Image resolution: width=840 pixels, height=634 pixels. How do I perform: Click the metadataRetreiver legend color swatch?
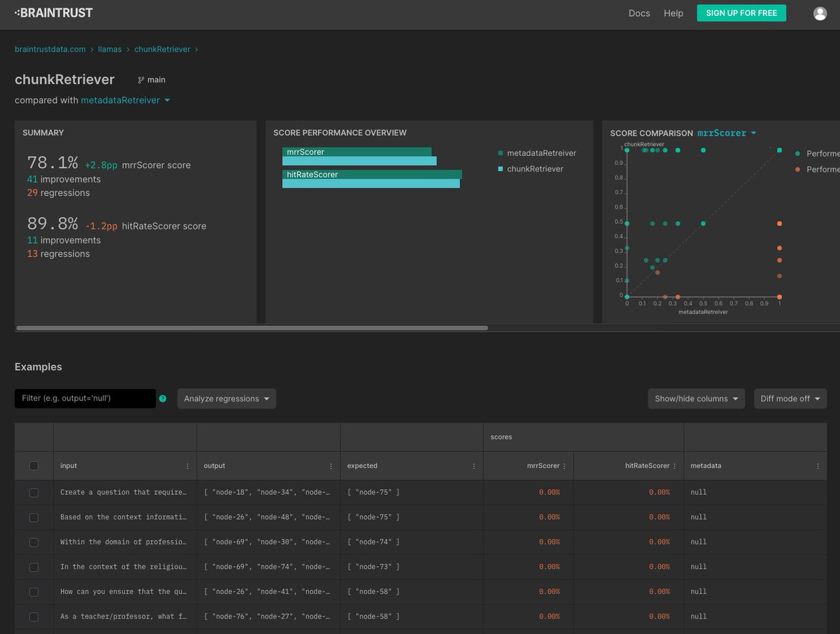coord(500,153)
